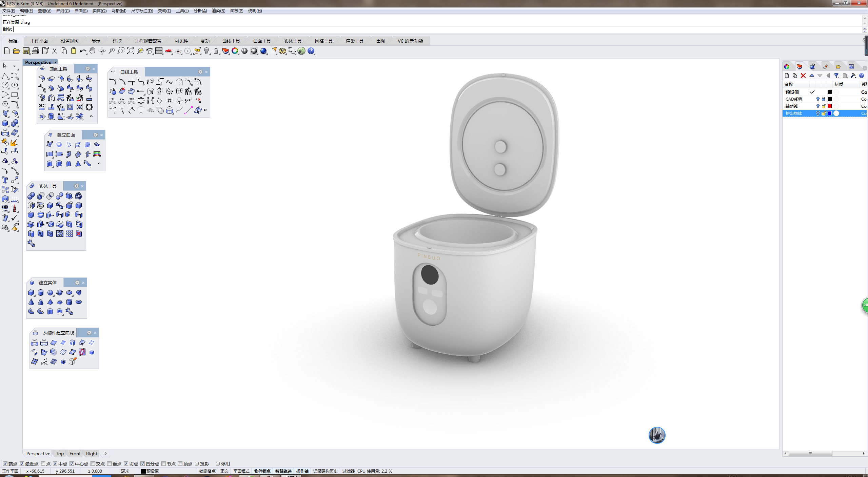Select the Pan hand tool icon
This screenshot has height=477, width=868.
92,51
